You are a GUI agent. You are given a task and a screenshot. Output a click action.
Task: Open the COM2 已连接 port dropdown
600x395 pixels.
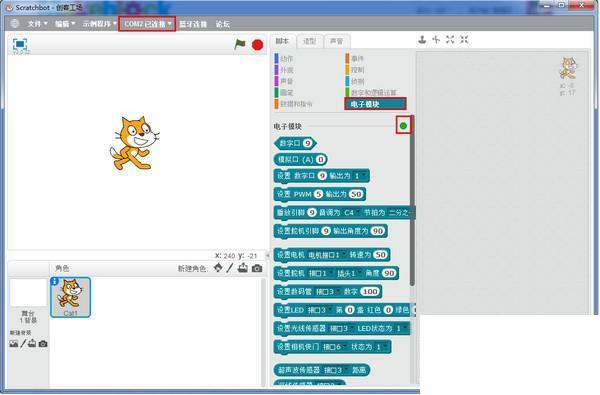tap(147, 24)
